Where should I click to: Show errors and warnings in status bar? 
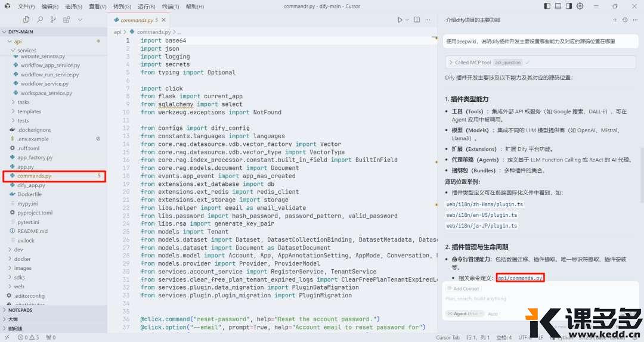[x=29, y=337]
